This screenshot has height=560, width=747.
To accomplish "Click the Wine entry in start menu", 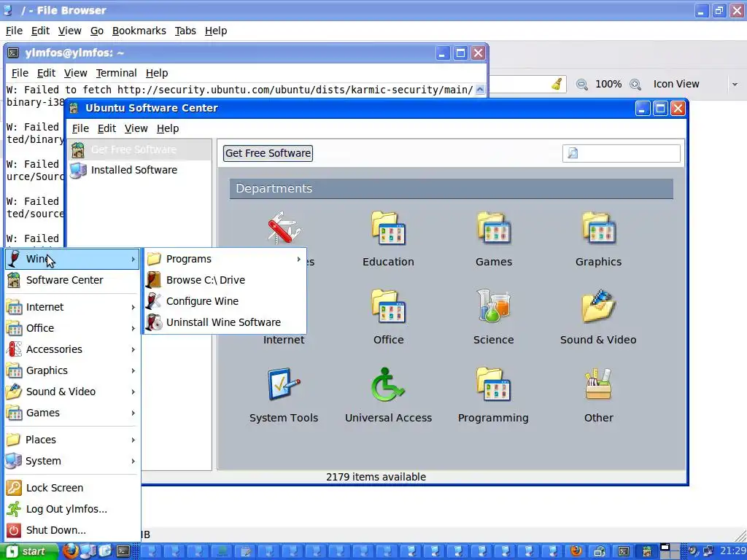I will point(72,259).
